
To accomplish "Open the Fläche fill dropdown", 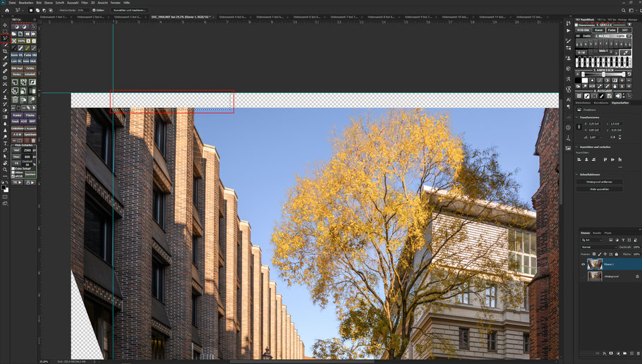I will point(636,254).
